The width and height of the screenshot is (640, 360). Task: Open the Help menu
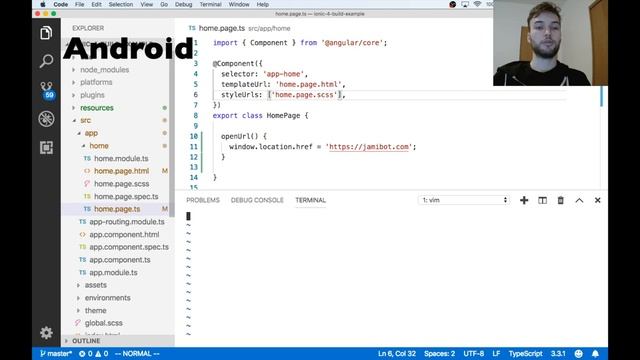pyautogui.click(x=262, y=4)
